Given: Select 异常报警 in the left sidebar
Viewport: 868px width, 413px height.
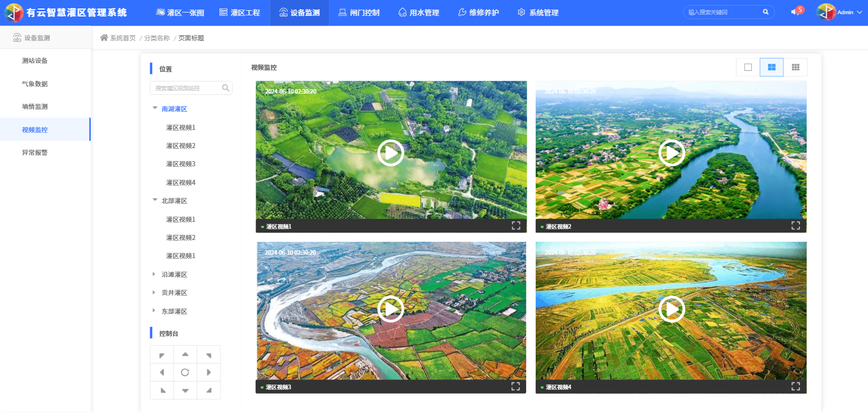Looking at the screenshot, I should pyautogui.click(x=35, y=153).
